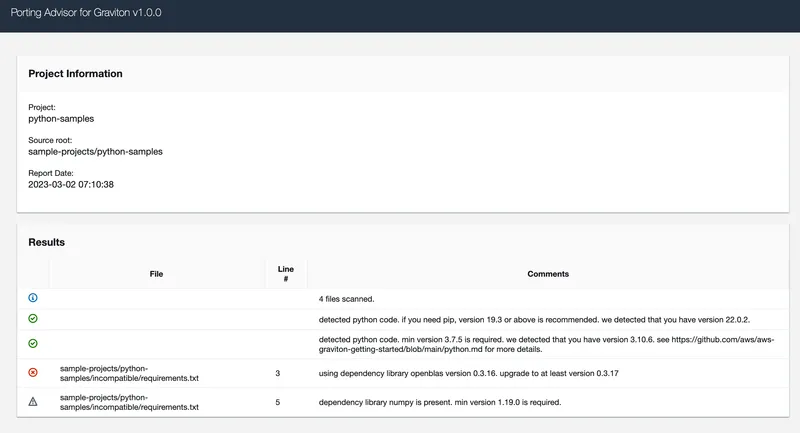The width and height of the screenshot is (800, 433).
Task: Click the Porting Advisor for Graviton title
Action: (86, 13)
